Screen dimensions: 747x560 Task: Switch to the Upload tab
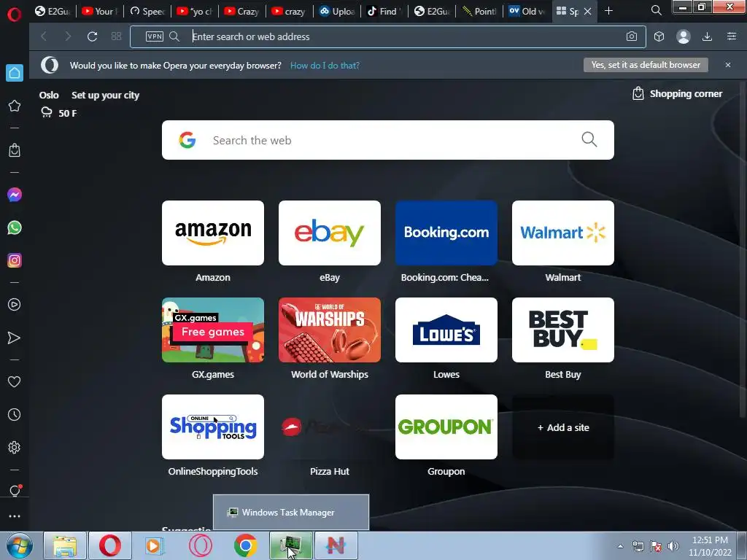[x=337, y=11]
